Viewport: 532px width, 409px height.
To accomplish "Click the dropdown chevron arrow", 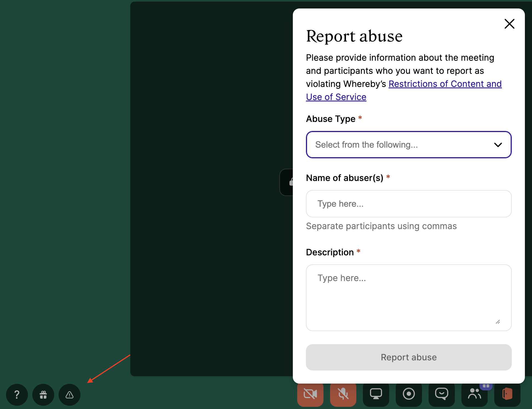I will click(x=498, y=145).
